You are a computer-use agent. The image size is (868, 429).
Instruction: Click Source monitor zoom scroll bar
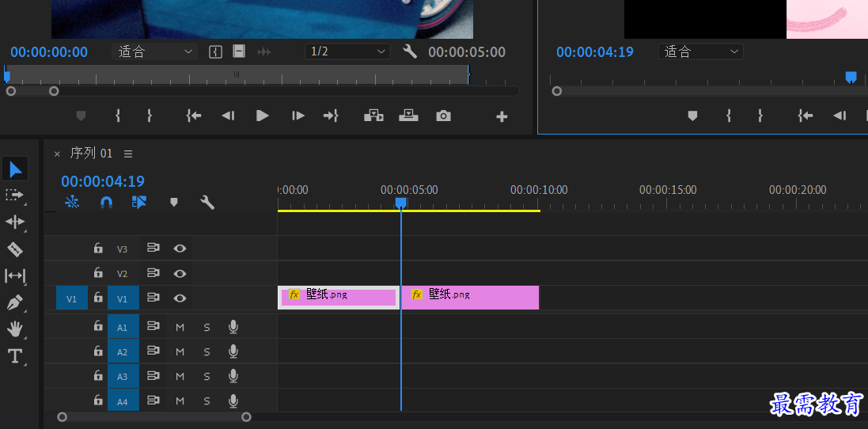click(32, 91)
